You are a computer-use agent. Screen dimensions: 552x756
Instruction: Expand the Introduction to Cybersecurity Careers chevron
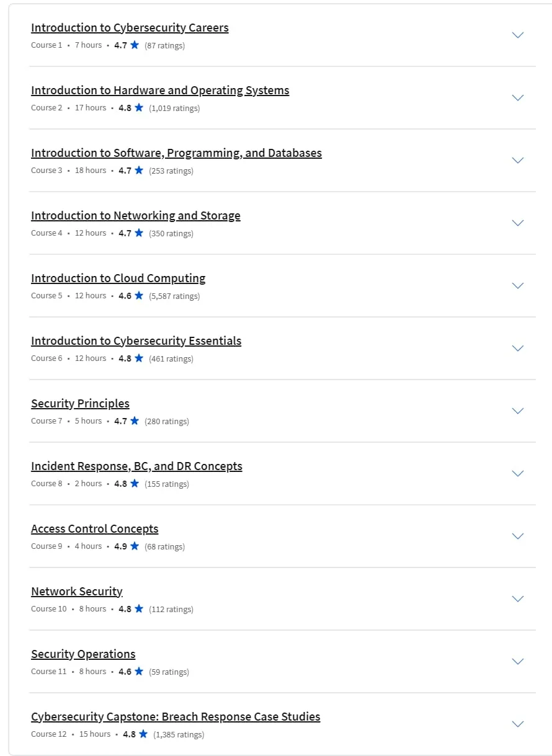point(518,35)
